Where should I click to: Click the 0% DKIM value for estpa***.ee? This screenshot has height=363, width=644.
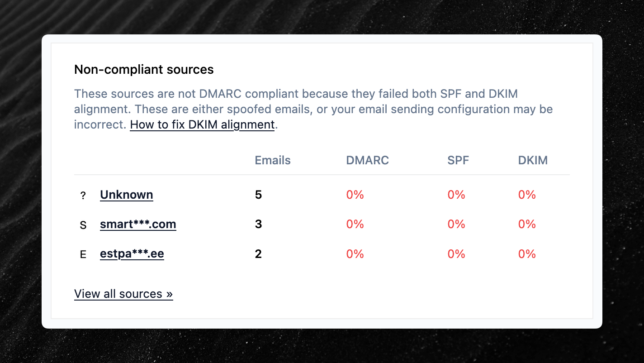(x=527, y=254)
